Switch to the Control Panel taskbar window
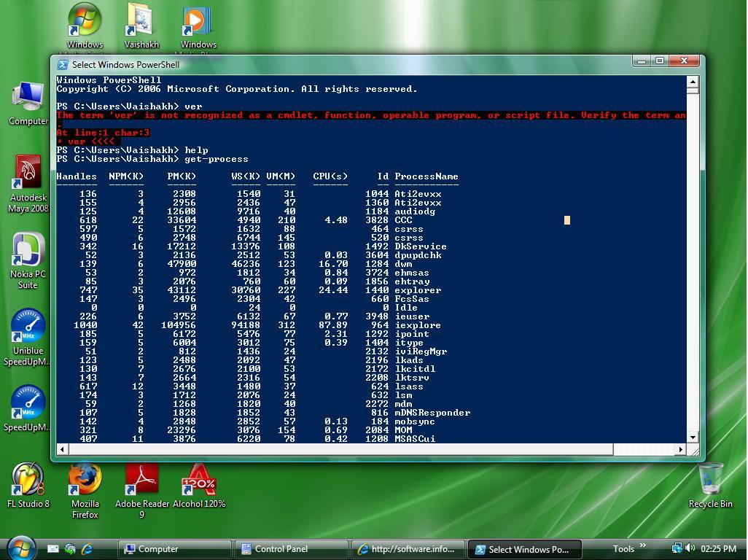The width and height of the screenshot is (748, 560). pos(291,549)
